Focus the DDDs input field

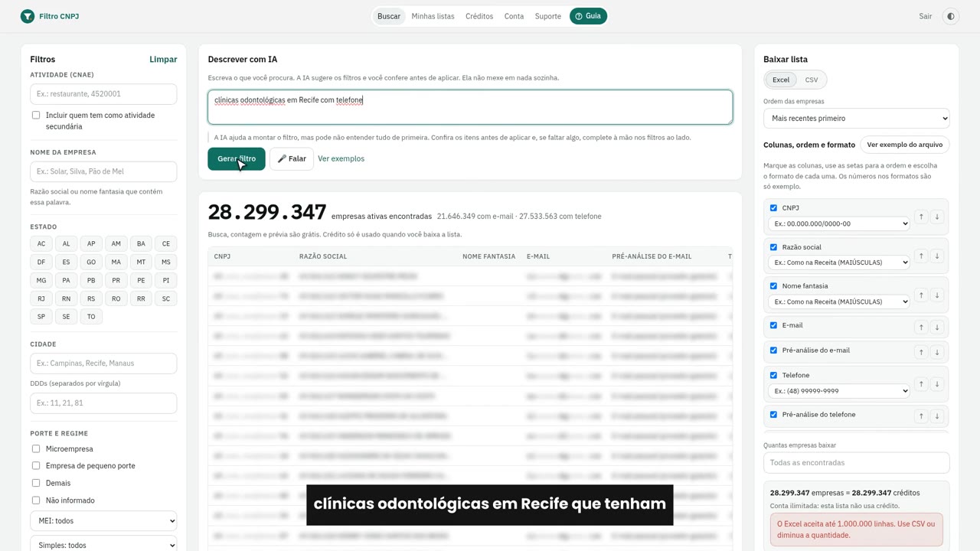(103, 403)
